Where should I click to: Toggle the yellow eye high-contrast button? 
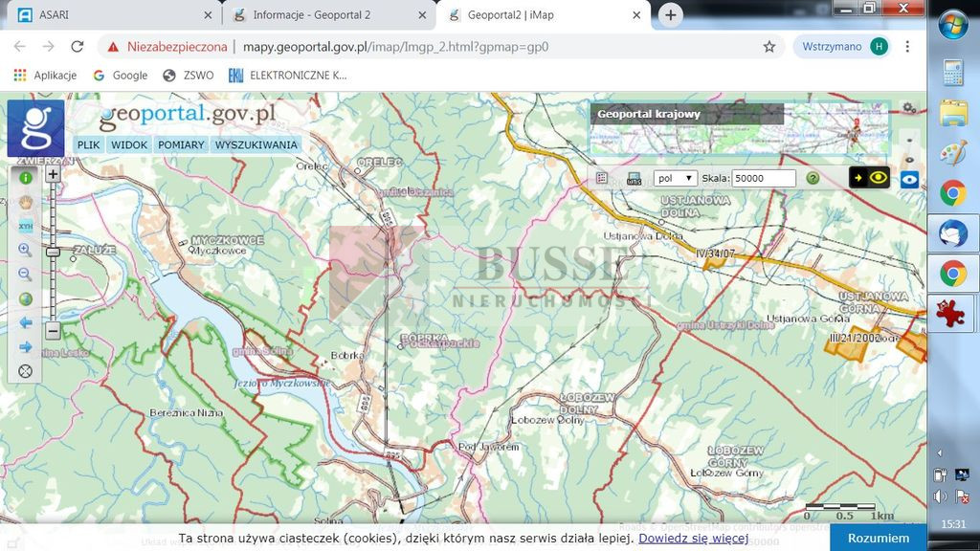pyautogui.click(x=879, y=177)
